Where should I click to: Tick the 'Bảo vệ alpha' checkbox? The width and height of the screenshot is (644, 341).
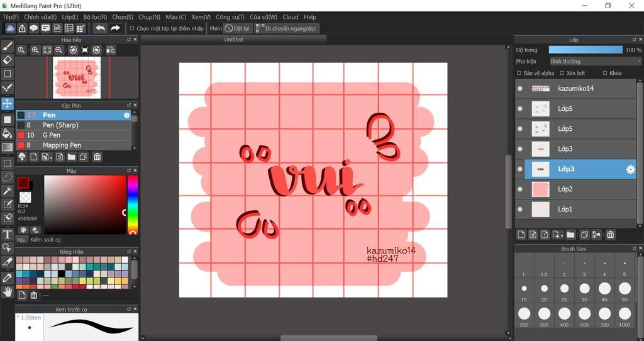click(x=519, y=73)
